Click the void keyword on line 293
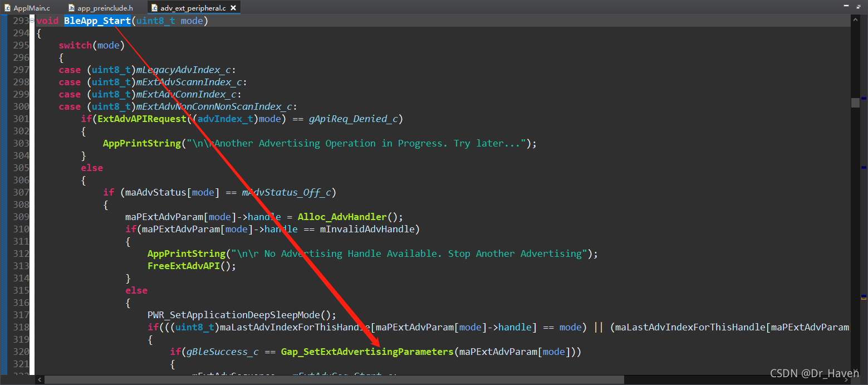The height and width of the screenshot is (385, 868). [x=47, y=21]
